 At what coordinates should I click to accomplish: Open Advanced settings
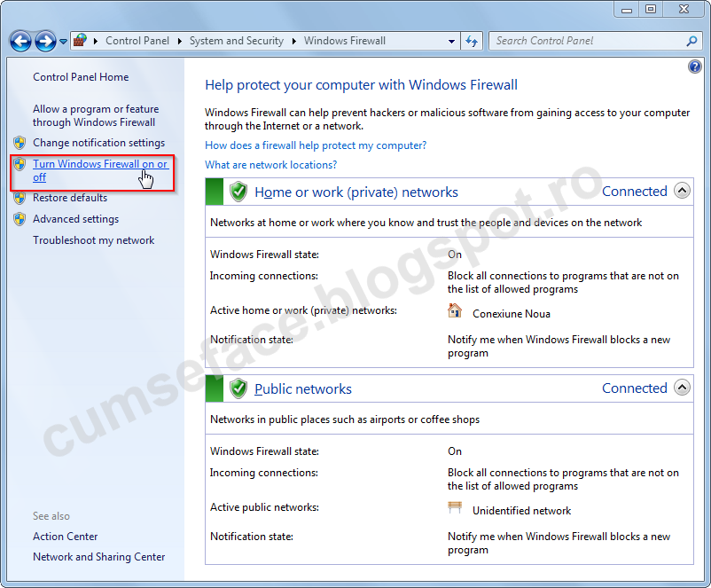[x=75, y=219]
